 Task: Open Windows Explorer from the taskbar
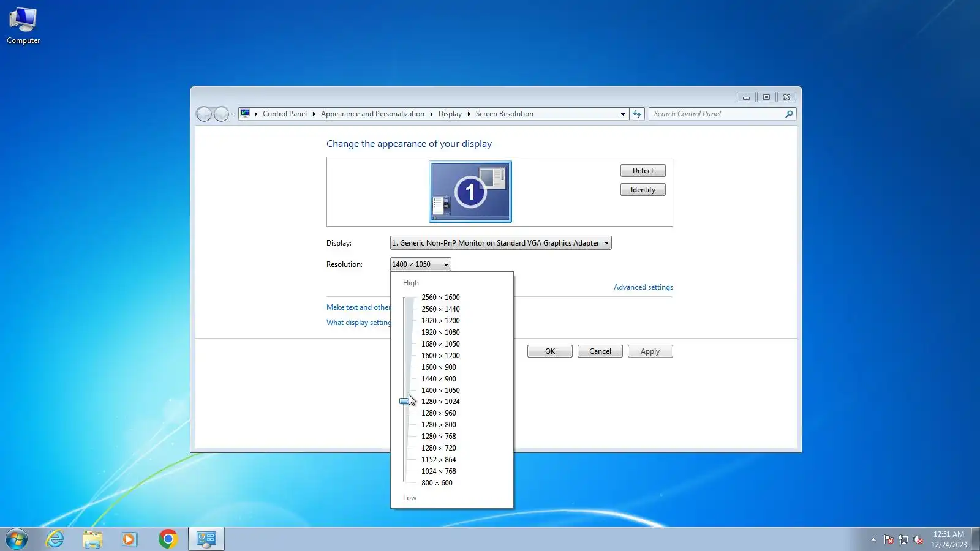pos(92,539)
